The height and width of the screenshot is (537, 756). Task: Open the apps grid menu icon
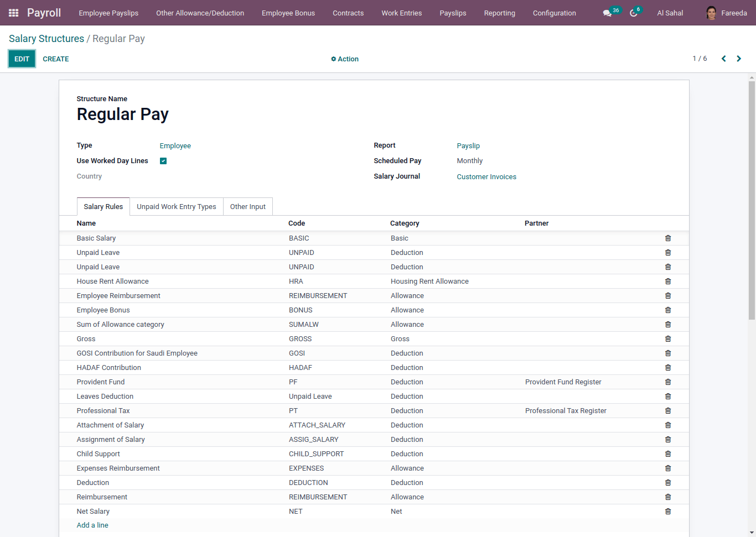click(x=13, y=13)
